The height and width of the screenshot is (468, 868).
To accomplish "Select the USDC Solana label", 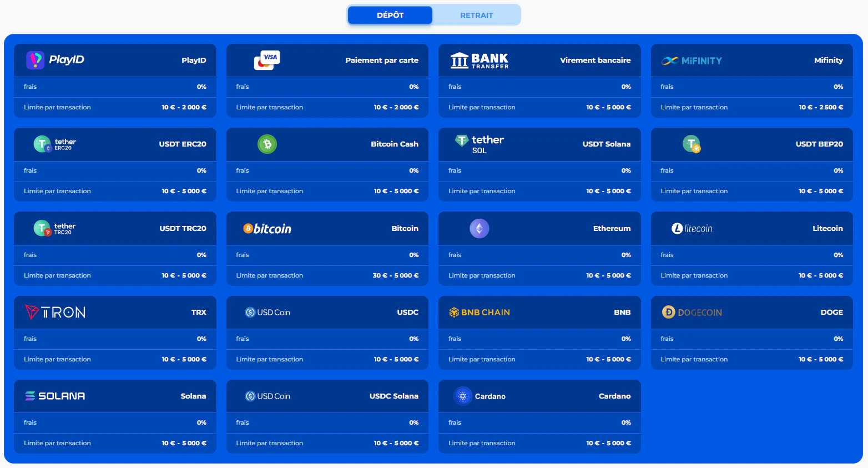I will pos(394,396).
